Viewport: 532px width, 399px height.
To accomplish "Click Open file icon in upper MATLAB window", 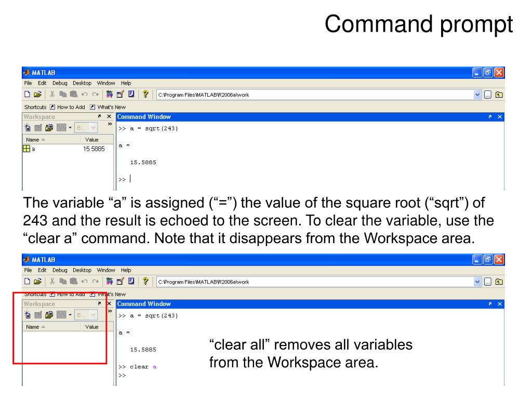I will (37, 95).
